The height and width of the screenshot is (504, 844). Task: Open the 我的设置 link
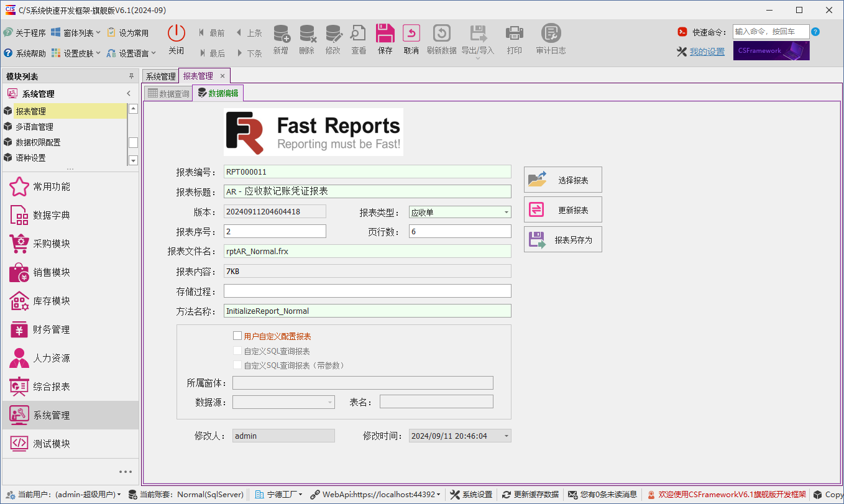[707, 52]
